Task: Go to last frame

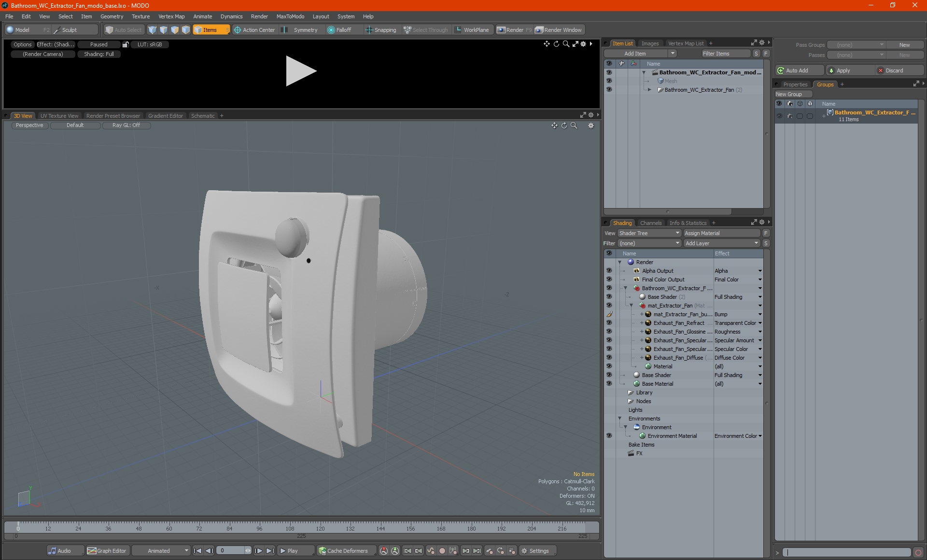Action: pyautogui.click(x=270, y=551)
